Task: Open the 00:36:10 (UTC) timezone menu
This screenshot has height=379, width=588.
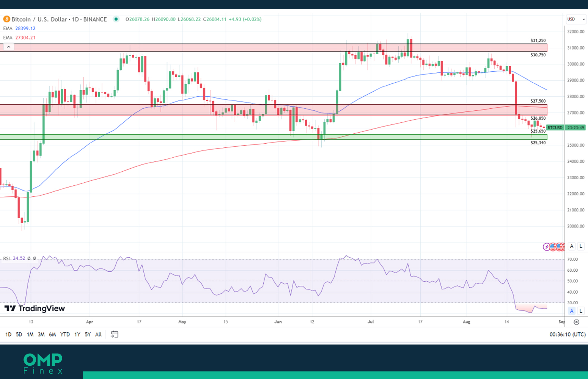Action: [x=568, y=334]
